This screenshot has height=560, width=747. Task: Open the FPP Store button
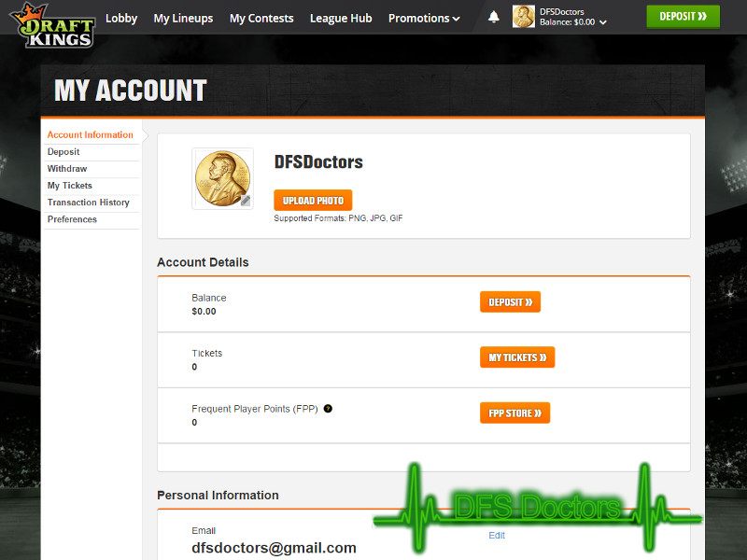[x=515, y=413]
